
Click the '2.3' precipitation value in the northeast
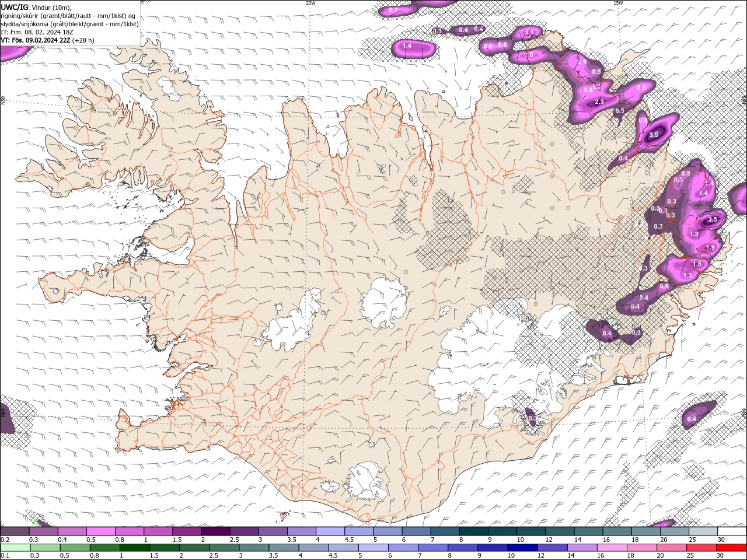[599, 102]
